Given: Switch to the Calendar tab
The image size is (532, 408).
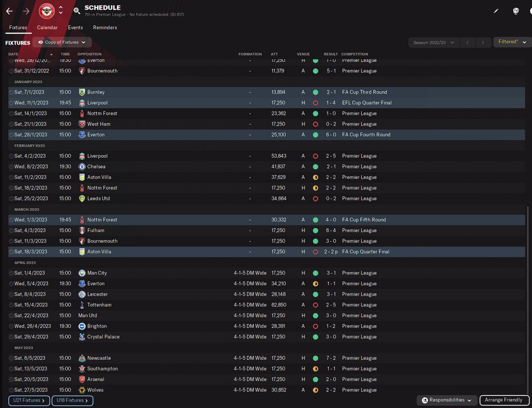Looking at the screenshot, I should coord(47,27).
